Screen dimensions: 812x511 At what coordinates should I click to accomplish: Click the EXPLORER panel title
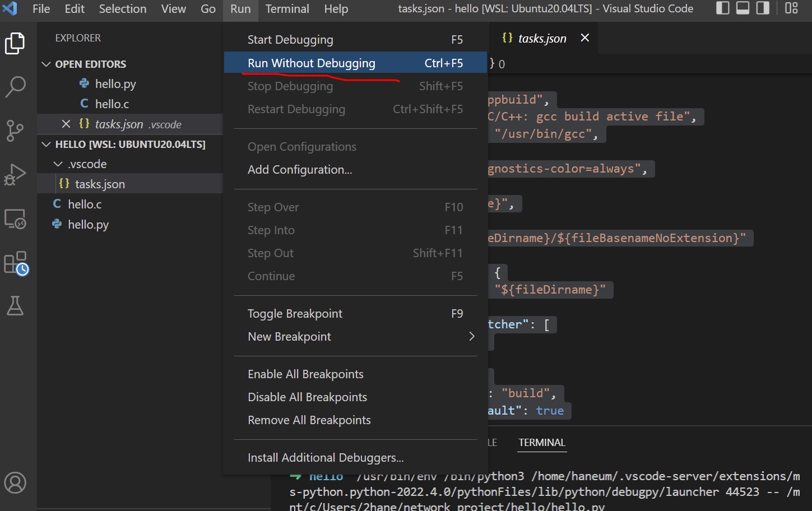78,38
